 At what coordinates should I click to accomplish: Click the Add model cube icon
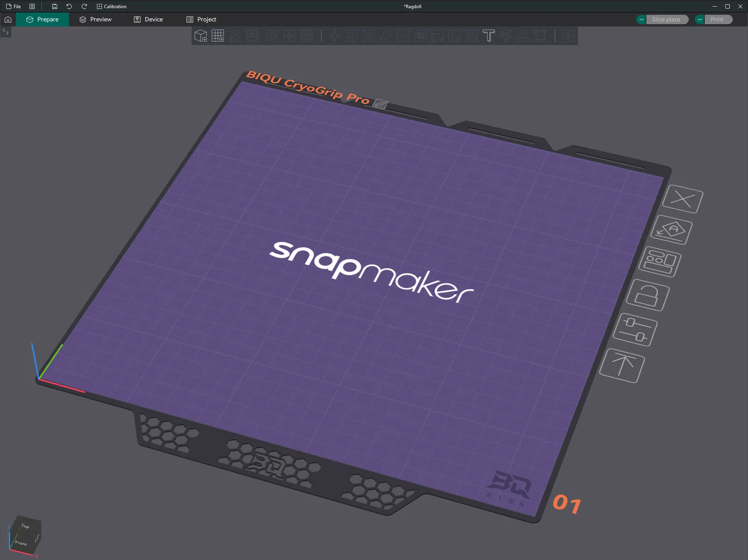[201, 36]
